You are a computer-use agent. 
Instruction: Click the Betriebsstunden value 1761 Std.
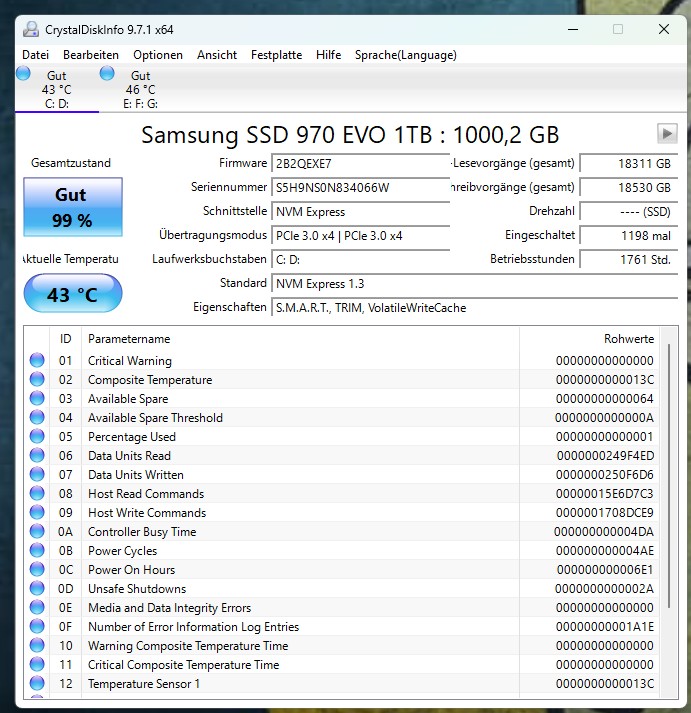(x=629, y=260)
